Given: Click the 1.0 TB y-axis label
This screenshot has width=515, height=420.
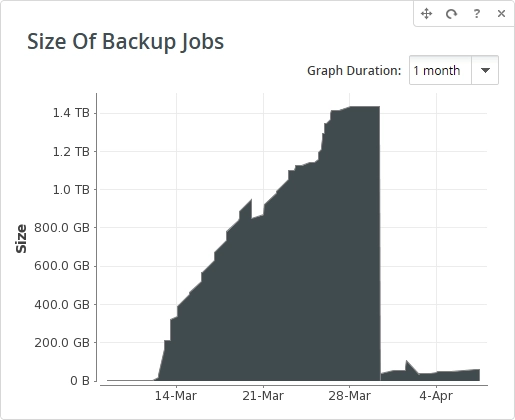Looking at the screenshot, I should (x=71, y=190).
